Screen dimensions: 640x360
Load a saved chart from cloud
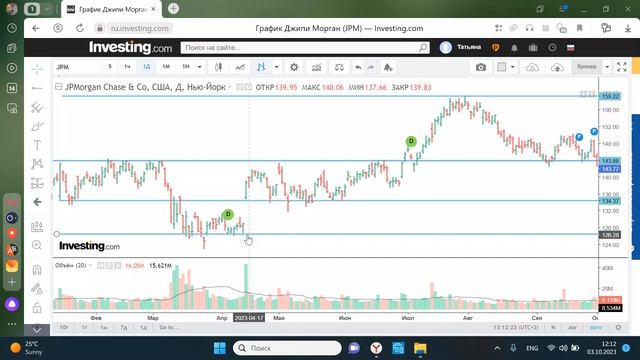click(532, 67)
